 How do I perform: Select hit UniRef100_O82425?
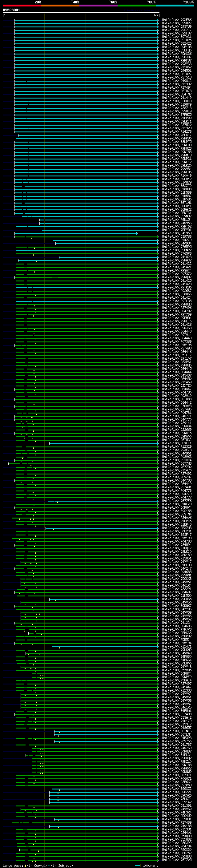[176, 43]
